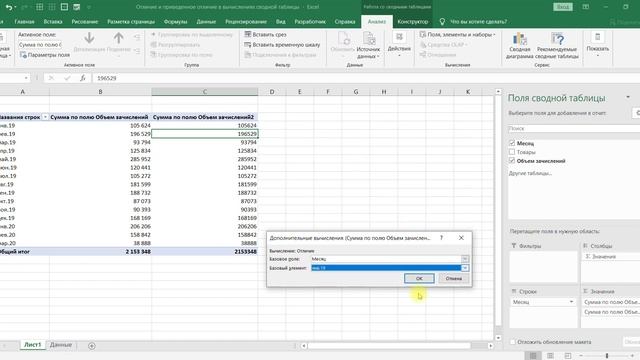Click the Show (Показать) ribbon button
This screenshot has width=640, height=360.
pyautogui.click(x=598, y=44)
